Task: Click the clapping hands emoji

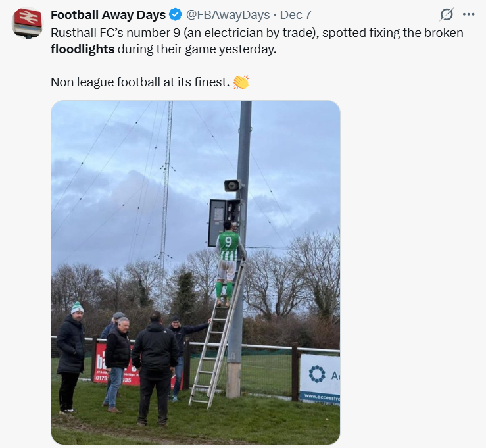Action: 241,82
